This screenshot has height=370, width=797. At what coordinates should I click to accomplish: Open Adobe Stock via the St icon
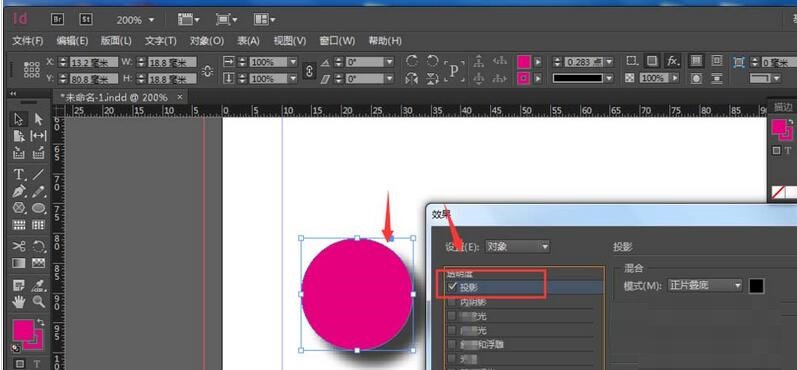[86, 20]
